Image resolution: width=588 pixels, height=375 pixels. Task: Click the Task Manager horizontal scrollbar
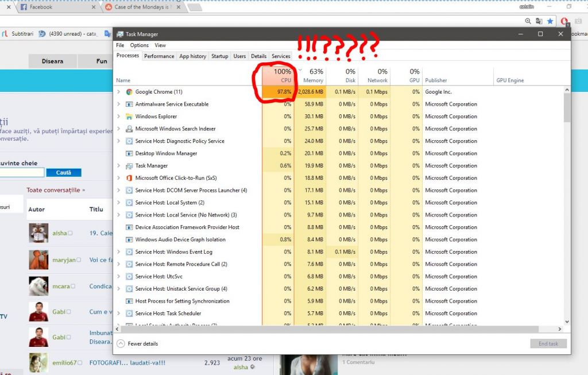tap(329, 329)
